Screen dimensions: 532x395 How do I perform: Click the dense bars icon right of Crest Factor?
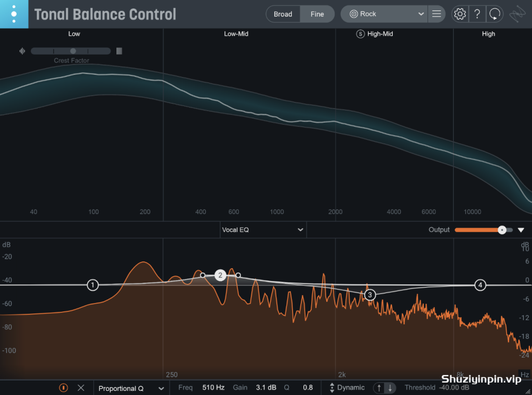coord(119,51)
